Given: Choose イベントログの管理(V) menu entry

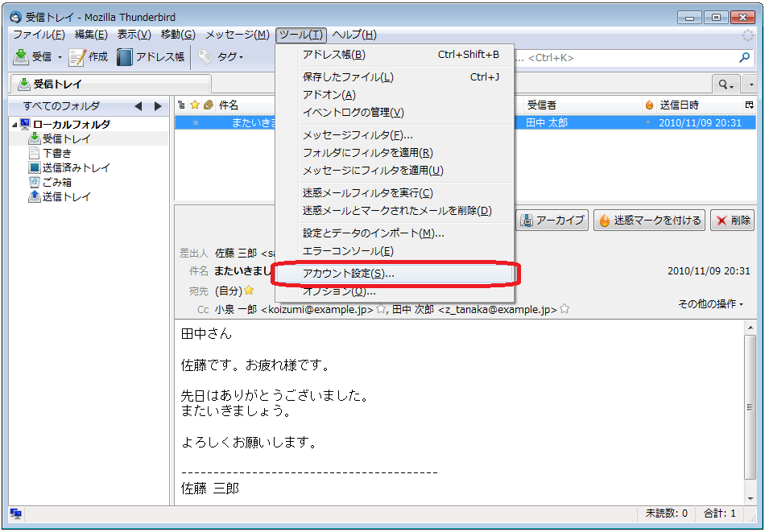Looking at the screenshot, I should pyautogui.click(x=395, y=112).
